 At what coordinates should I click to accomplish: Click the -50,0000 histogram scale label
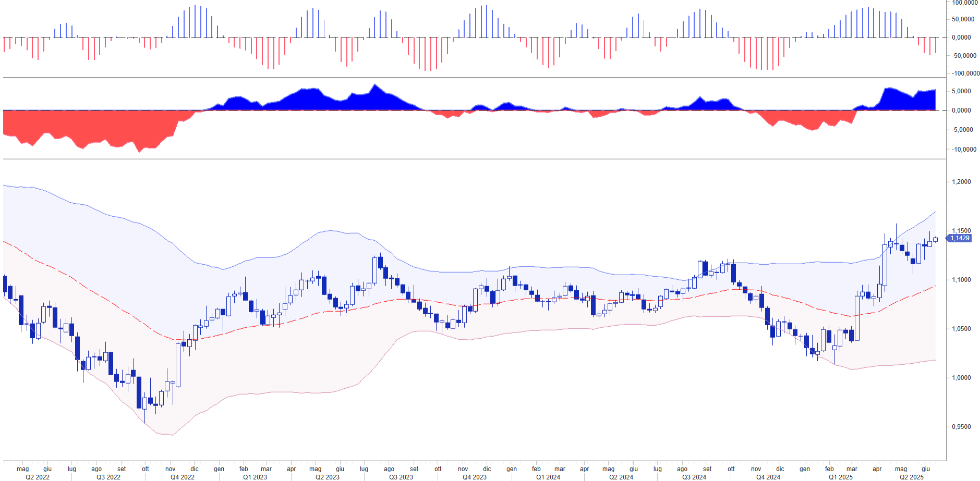coord(963,56)
